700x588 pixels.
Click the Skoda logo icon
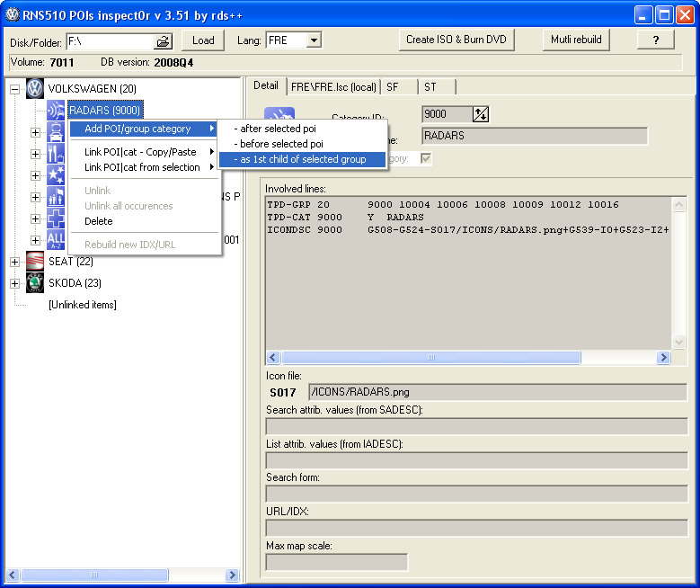[x=35, y=283]
